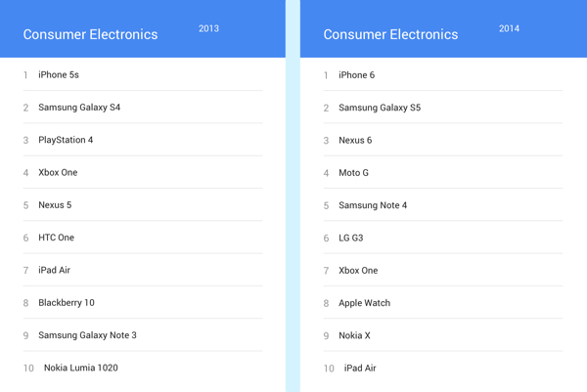The image size is (587, 392).
Task: Open the Nexus 6 entry
Action: 355,141
